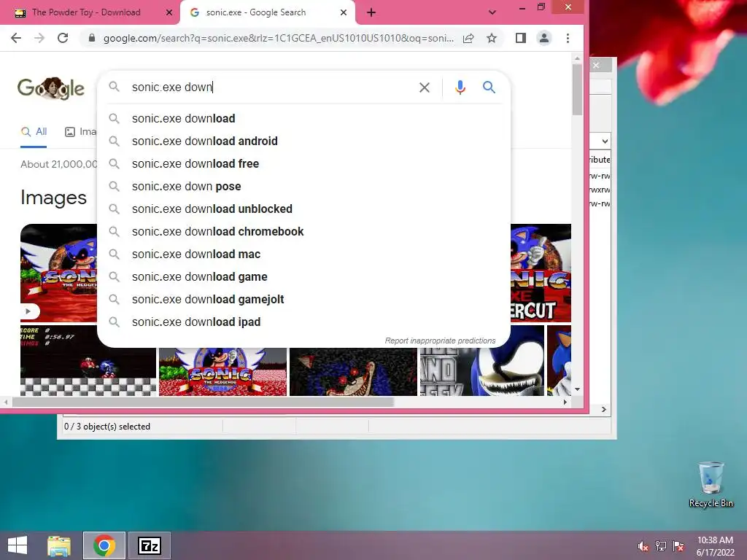Select the All results tab
The width and height of the screenshot is (747, 560).
point(34,132)
